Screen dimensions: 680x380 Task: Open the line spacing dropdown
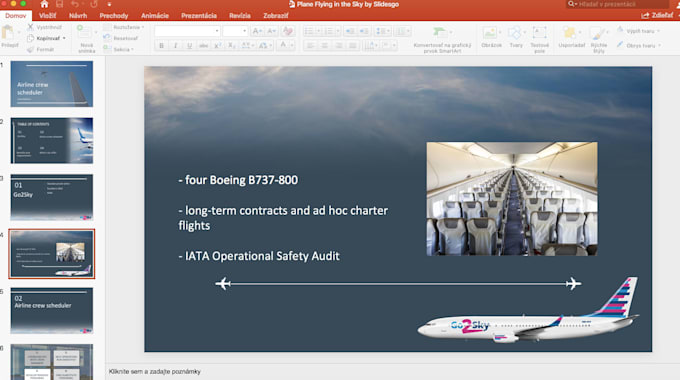click(x=382, y=31)
